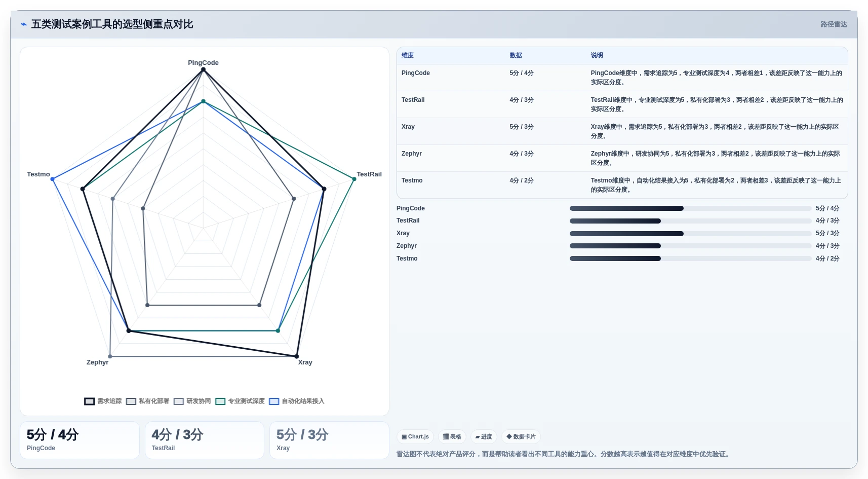Click the PingCode radar axis label
This screenshot has width=868, height=479.
[203, 63]
